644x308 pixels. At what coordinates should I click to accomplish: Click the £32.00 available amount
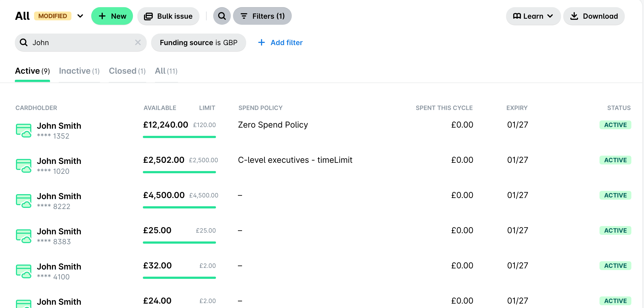click(x=157, y=266)
